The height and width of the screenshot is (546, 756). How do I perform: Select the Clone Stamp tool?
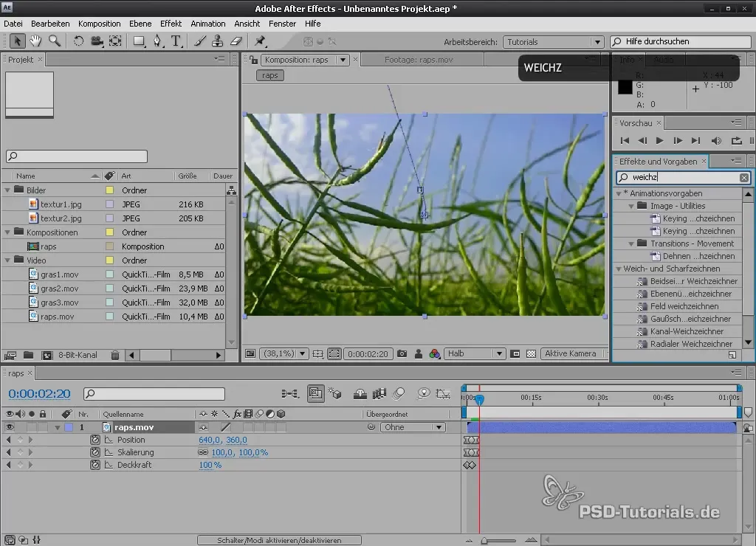[x=218, y=41]
